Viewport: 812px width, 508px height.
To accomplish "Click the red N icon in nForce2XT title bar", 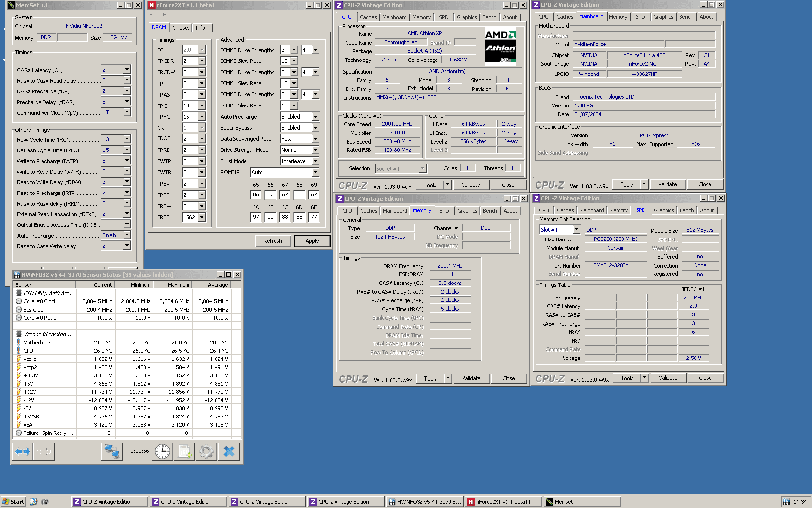I will [x=151, y=5].
